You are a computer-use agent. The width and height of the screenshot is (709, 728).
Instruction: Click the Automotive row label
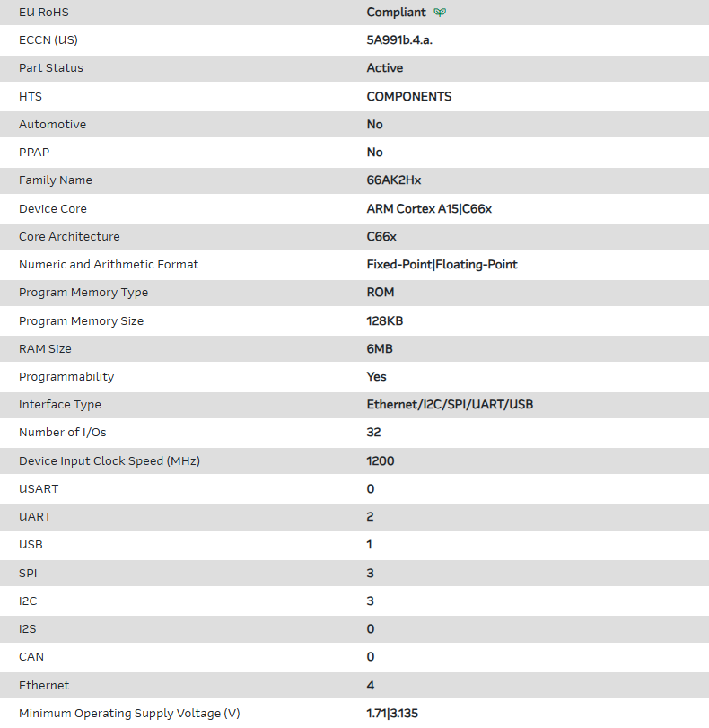click(53, 125)
